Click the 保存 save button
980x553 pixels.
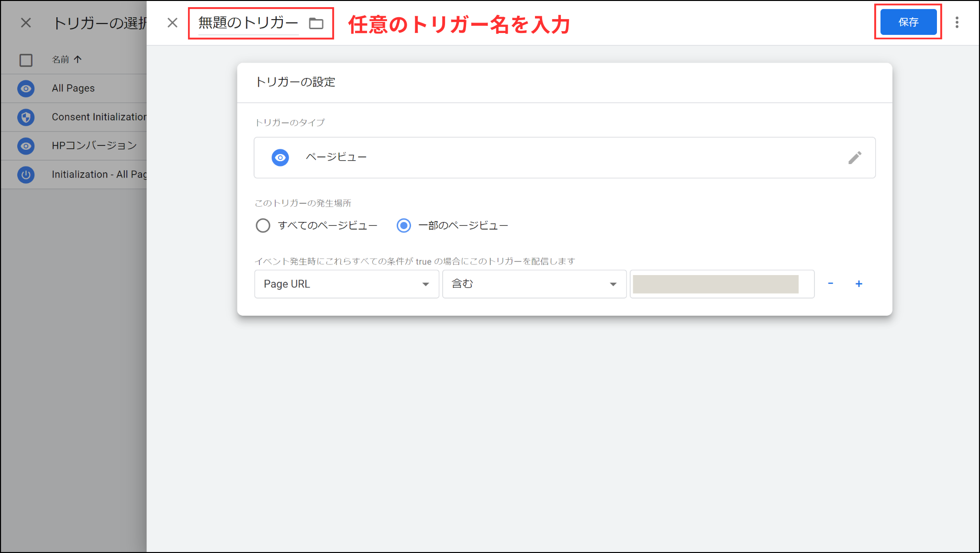(x=908, y=22)
